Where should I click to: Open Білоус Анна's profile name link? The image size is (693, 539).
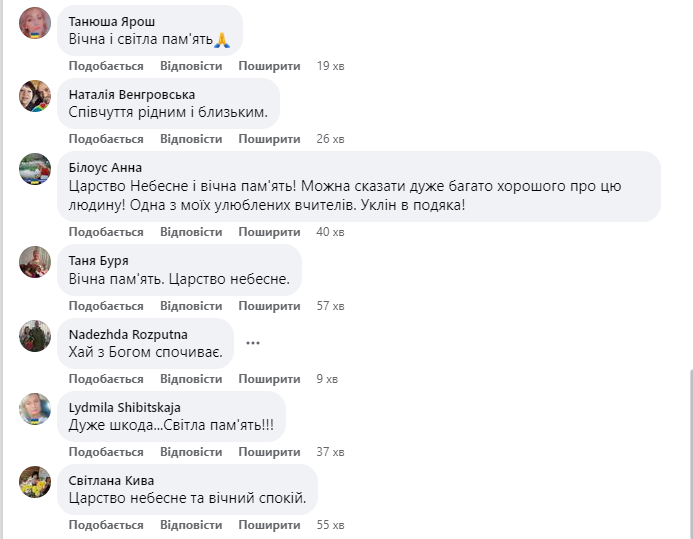point(105,167)
